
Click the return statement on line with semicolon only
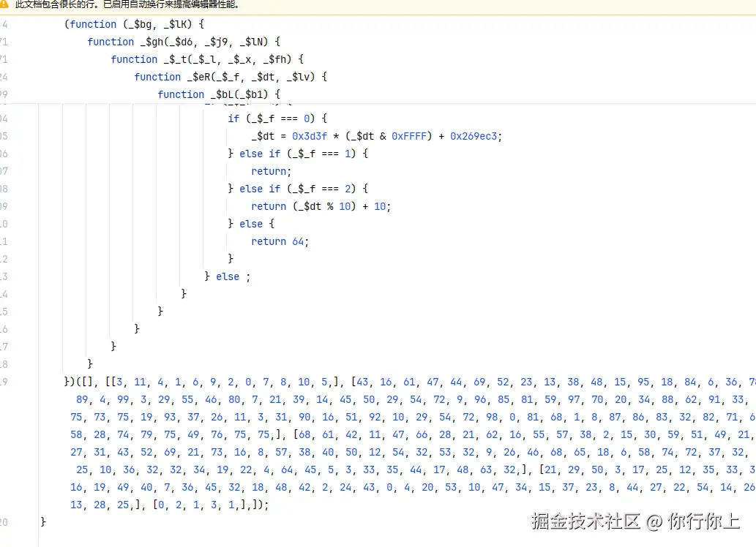click(269, 171)
